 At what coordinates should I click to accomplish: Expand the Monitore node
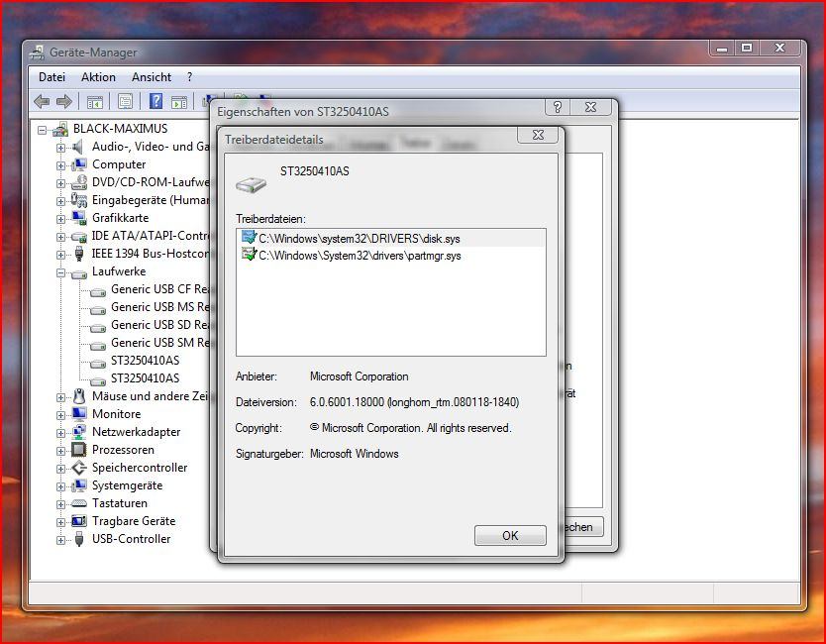61,415
